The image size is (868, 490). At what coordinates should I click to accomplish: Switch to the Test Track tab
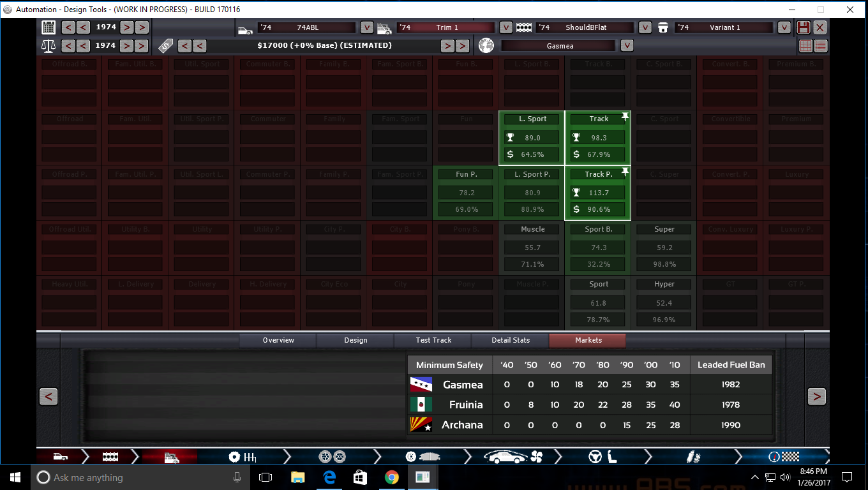[433, 340]
